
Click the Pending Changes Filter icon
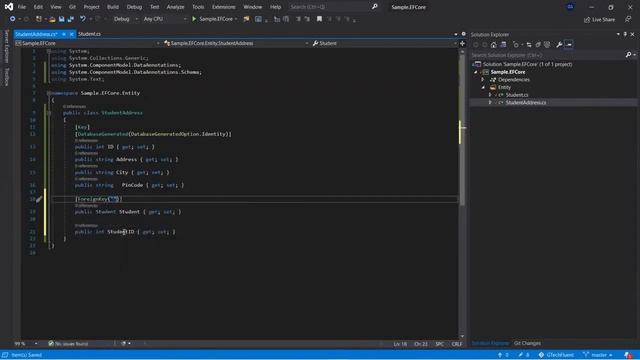tap(516, 44)
